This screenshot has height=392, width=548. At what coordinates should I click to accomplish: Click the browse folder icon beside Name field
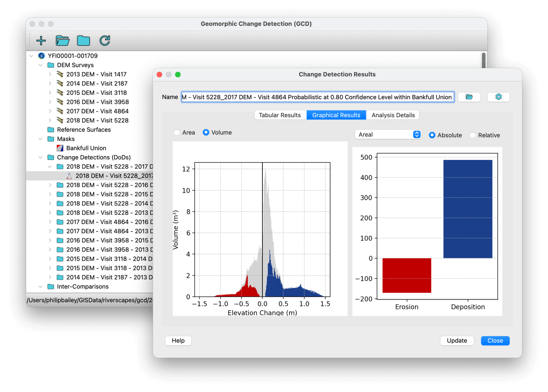[469, 97]
